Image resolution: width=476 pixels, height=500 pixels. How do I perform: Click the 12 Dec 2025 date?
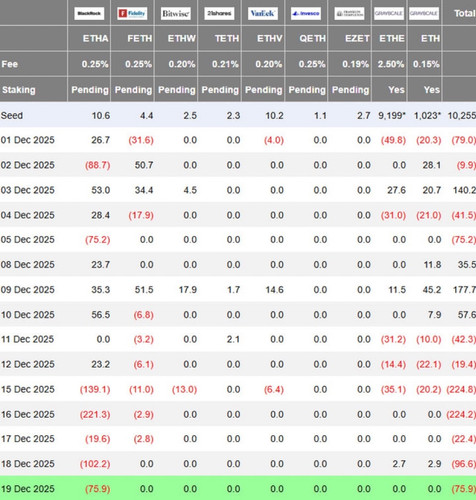(x=27, y=364)
